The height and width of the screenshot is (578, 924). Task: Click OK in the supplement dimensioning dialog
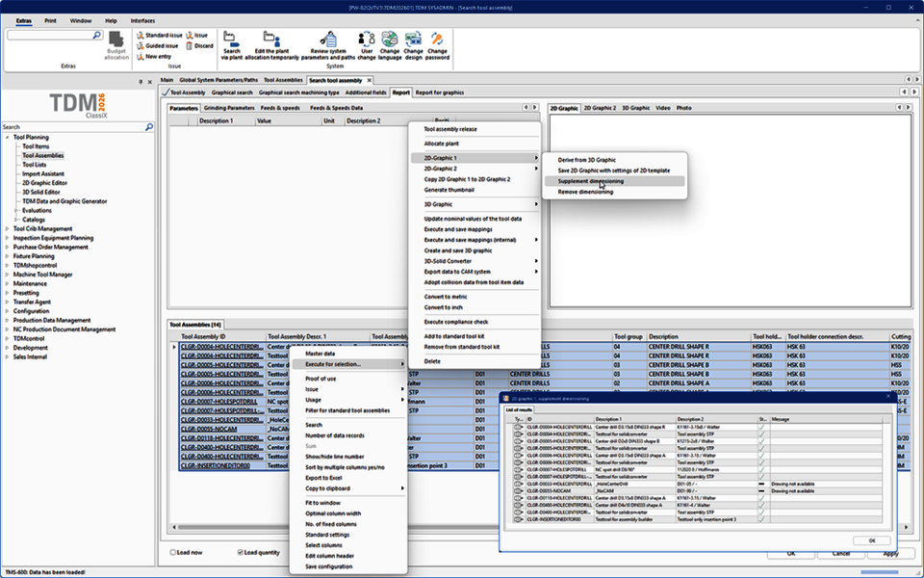coord(871,540)
